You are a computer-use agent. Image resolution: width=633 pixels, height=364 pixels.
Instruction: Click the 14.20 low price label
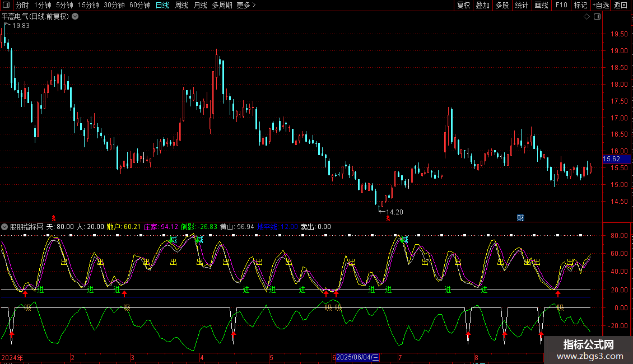coord(394,212)
